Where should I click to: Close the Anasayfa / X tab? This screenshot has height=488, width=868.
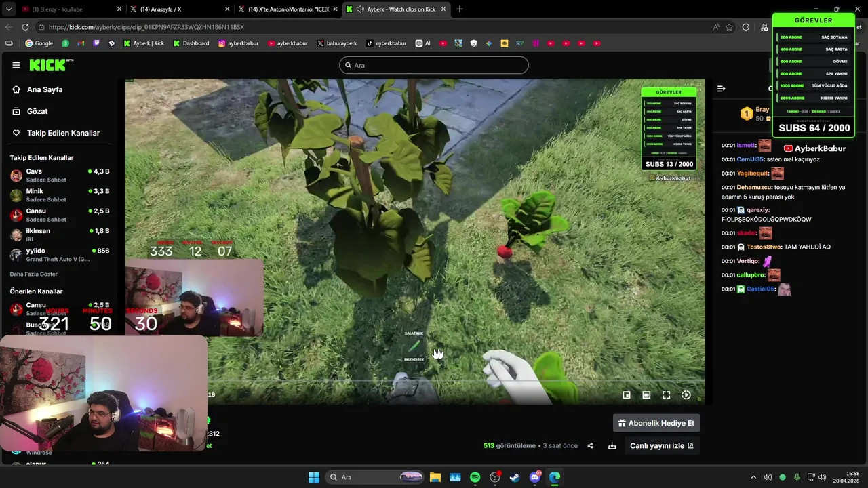(228, 9)
